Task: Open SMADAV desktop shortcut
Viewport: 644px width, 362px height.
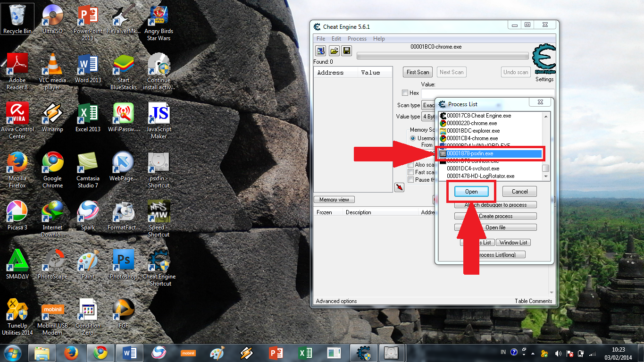Action: tap(17, 264)
